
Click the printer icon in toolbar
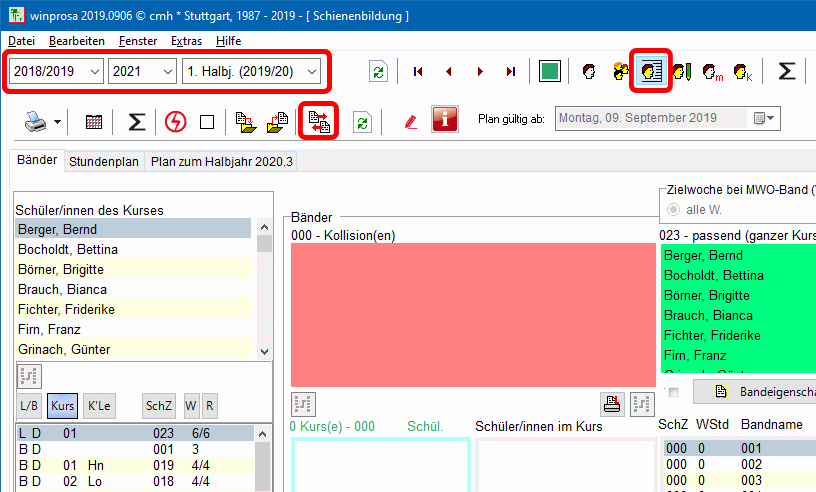36,121
